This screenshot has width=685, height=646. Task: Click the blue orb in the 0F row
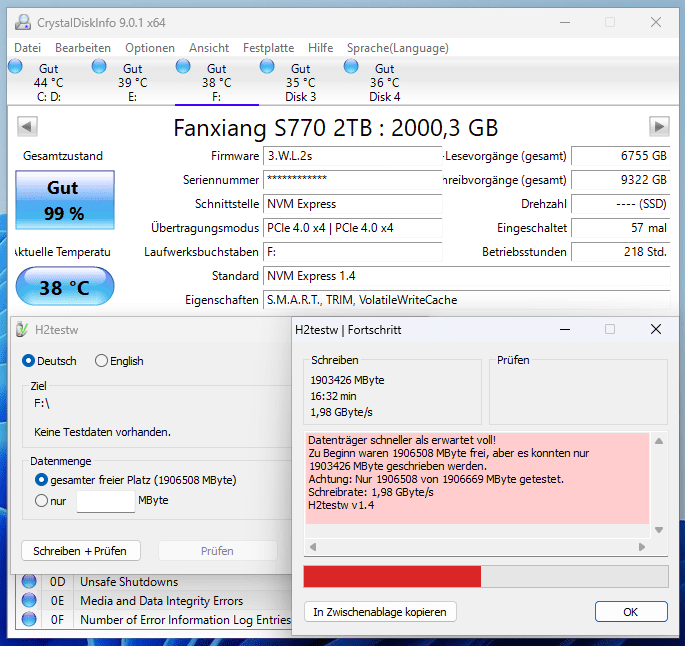(29, 619)
